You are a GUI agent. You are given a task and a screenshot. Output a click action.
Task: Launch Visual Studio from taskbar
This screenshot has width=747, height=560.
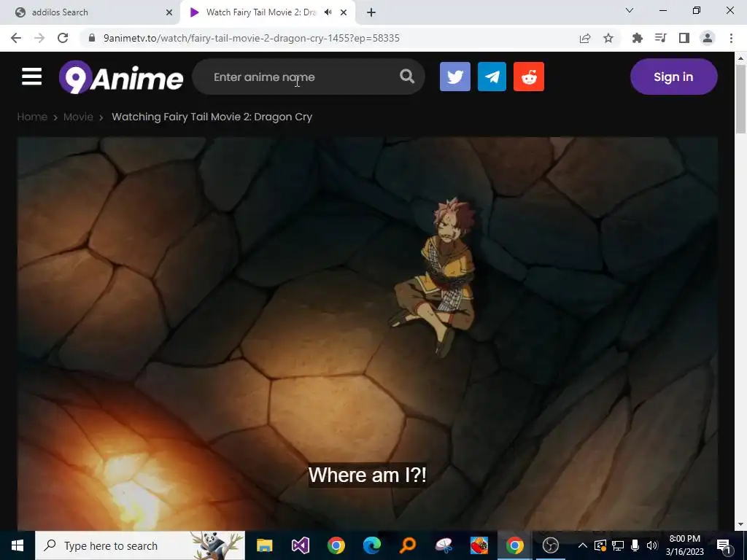click(300, 545)
